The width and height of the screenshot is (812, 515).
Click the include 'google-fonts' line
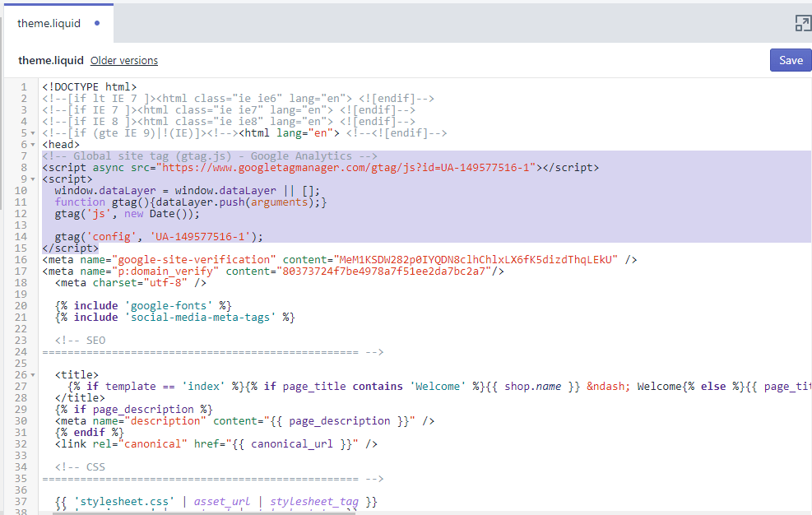(143, 306)
